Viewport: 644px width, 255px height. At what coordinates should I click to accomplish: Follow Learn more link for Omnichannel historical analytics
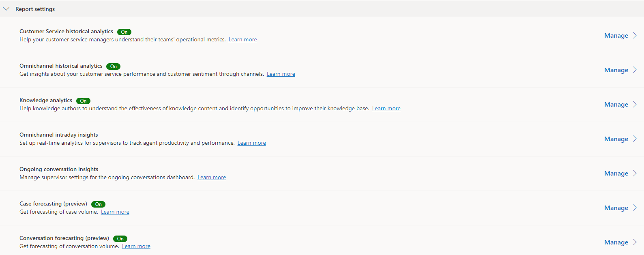coord(281,74)
